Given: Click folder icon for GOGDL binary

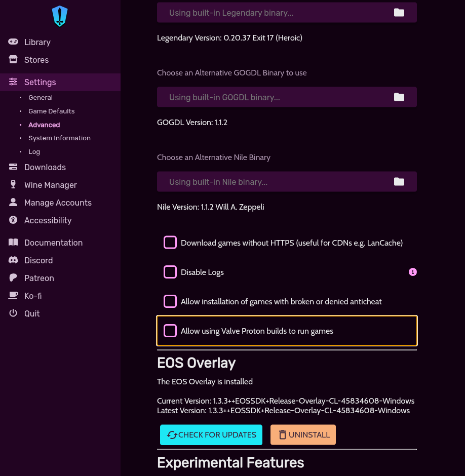Looking at the screenshot, I should pyautogui.click(x=399, y=97).
